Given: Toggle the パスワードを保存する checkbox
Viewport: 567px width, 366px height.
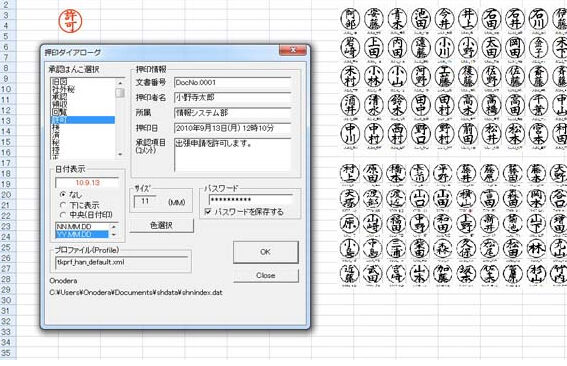Looking at the screenshot, I should 208,211.
